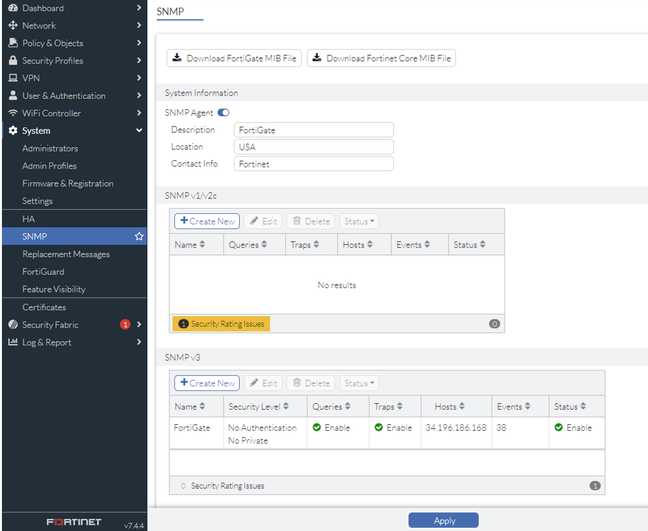Image resolution: width=648 pixels, height=531 pixels.
Task: Click the Log & Report chart icon
Action: [13, 342]
